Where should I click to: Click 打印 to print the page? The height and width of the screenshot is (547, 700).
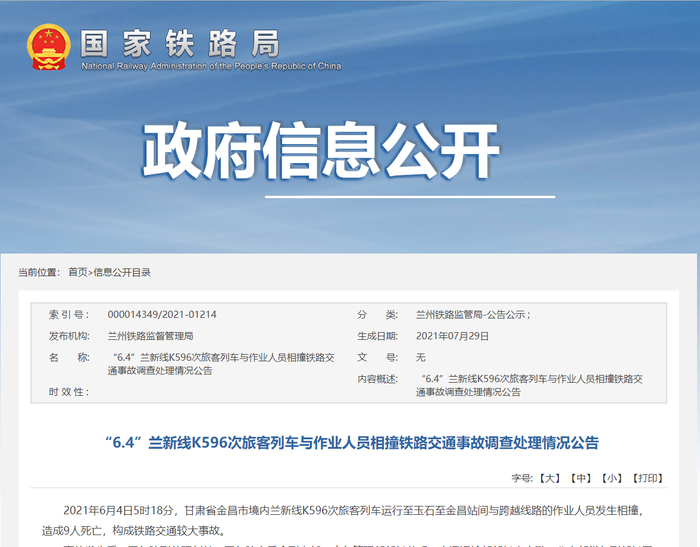(647, 478)
